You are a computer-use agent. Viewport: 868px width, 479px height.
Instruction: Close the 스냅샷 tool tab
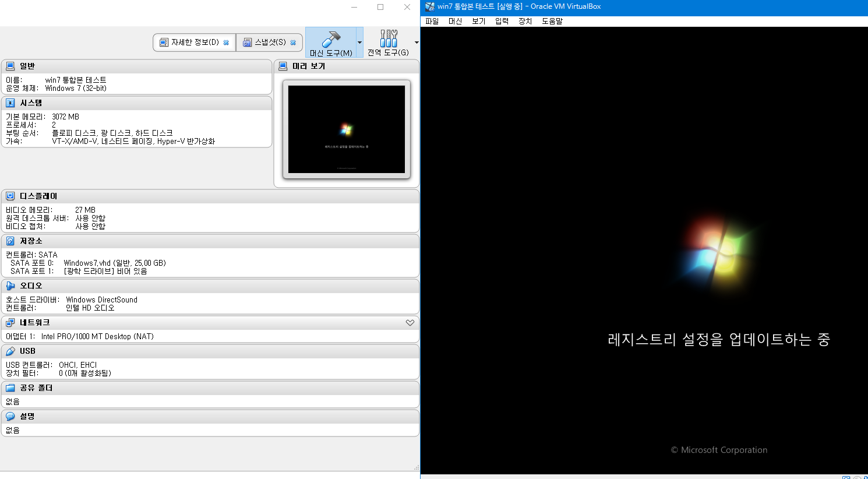[x=293, y=43]
